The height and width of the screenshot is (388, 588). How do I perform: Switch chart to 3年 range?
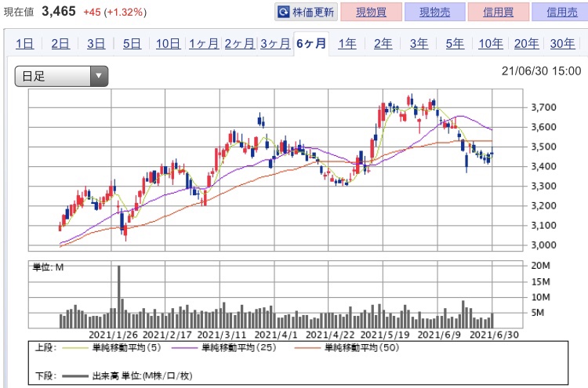click(419, 44)
